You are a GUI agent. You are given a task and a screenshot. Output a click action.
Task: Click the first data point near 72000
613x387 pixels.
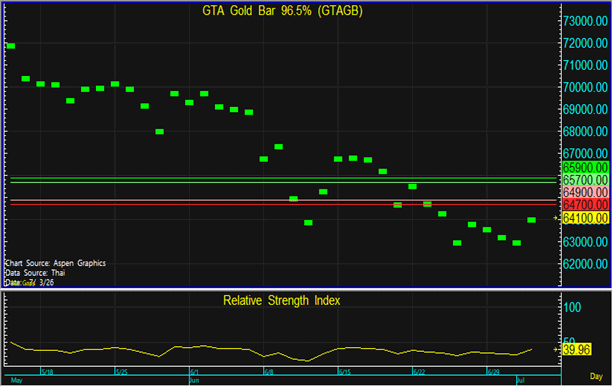point(11,46)
